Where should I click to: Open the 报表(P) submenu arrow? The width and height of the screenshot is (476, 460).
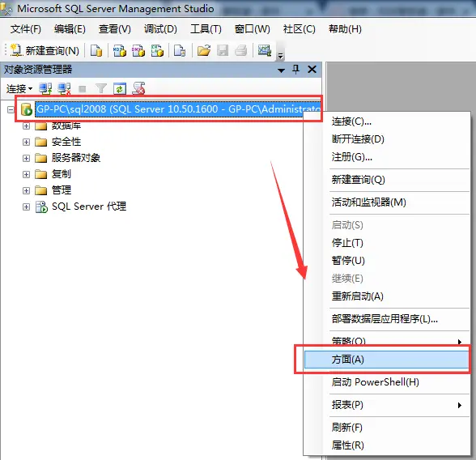point(460,405)
